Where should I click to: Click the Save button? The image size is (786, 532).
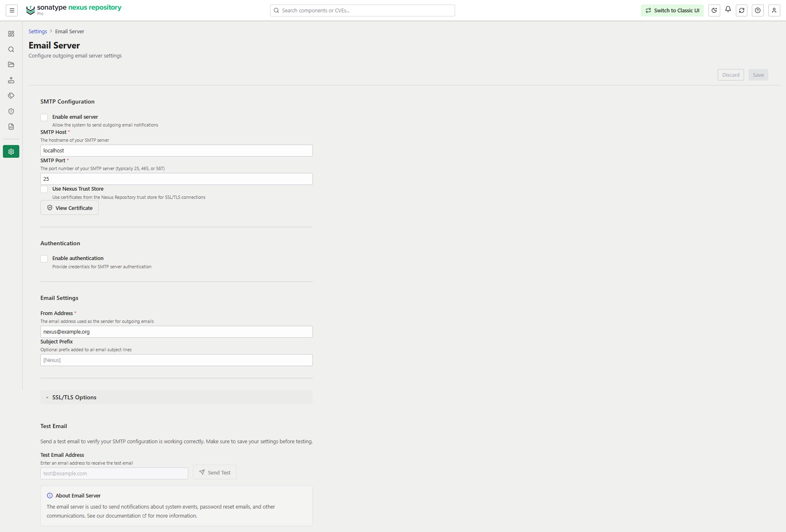coord(758,75)
